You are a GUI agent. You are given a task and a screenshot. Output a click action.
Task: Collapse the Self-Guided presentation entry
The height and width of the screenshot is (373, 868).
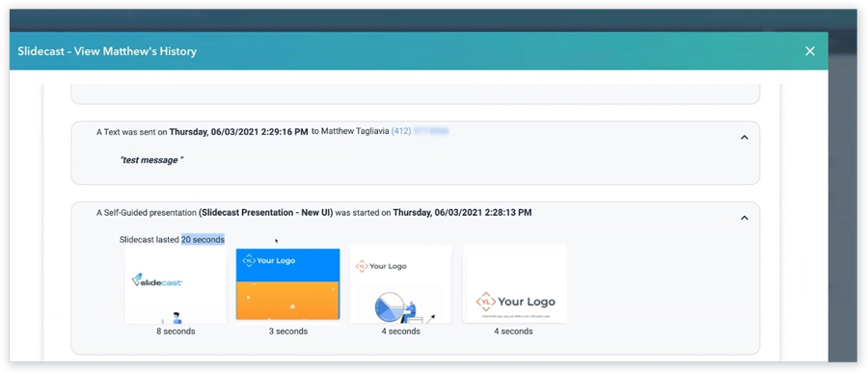745,218
